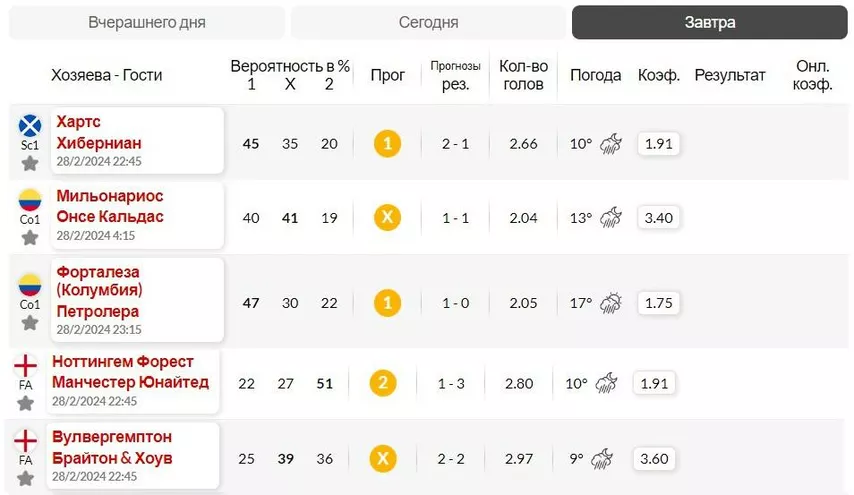The height and width of the screenshot is (495, 854).
Task: Toggle favorite star for Мильонариос – Онсе Кальдас
Action: [x=30, y=238]
